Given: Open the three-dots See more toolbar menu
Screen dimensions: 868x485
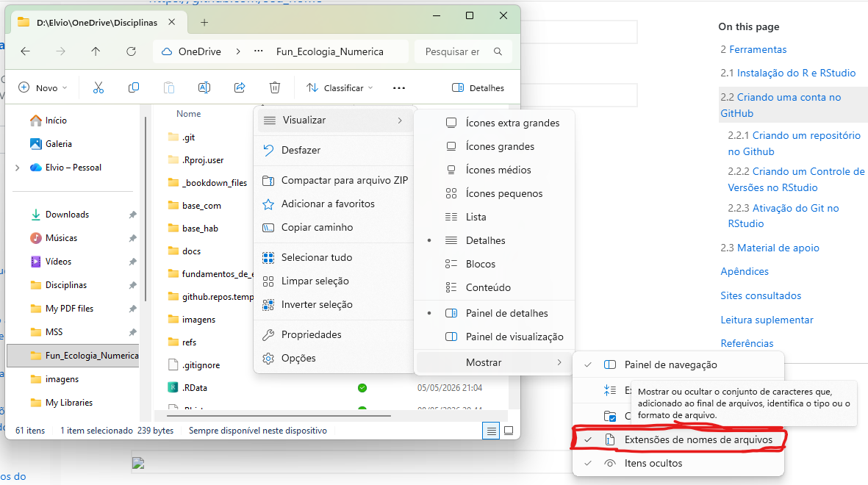Looking at the screenshot, I should click(399, 88).
